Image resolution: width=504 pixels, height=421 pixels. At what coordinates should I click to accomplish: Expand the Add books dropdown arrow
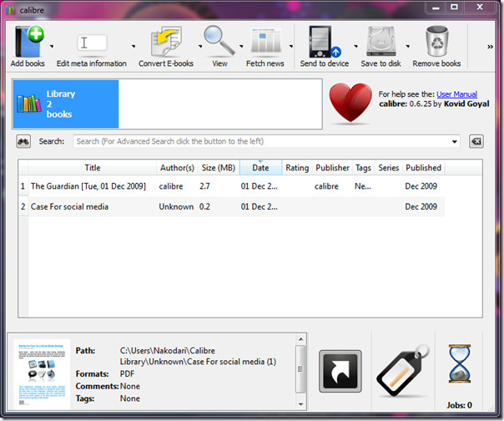click(x=52, y=46)
